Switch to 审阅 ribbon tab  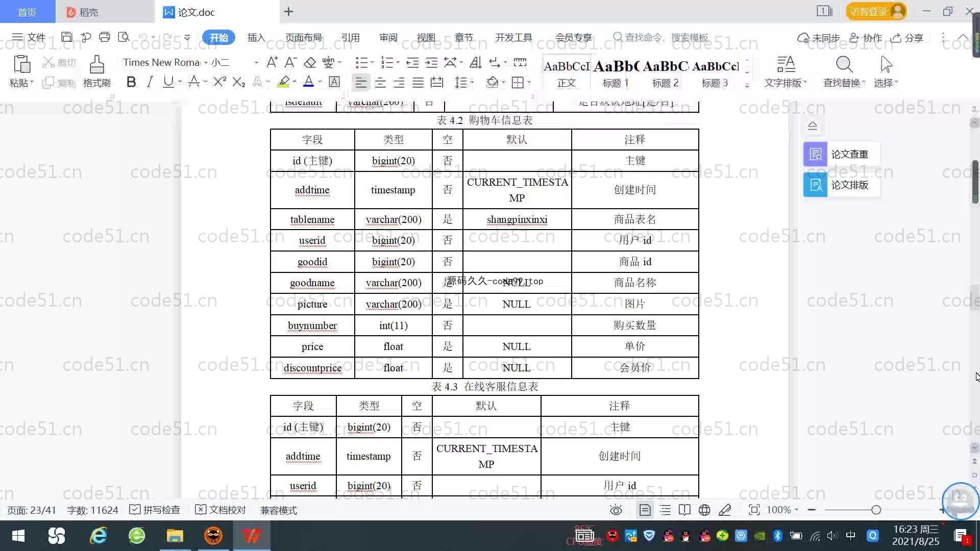pos(388,37)
